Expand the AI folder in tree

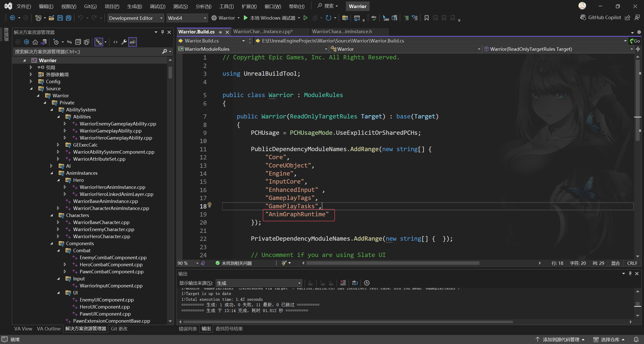point(51,166)
